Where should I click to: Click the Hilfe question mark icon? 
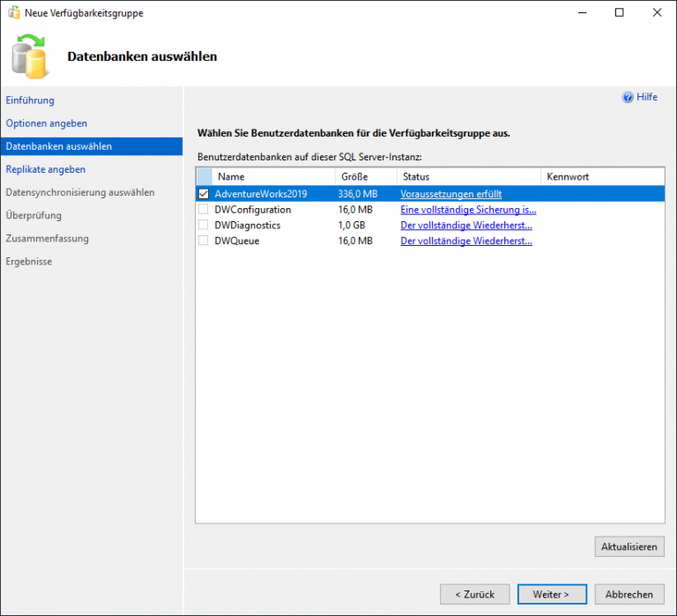628,97
